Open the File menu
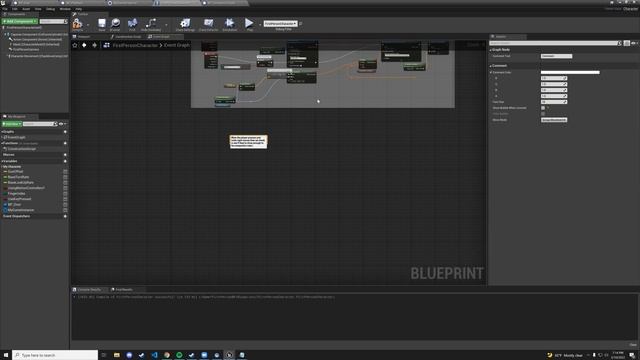 pyautogui.click(x=4, y=9)
